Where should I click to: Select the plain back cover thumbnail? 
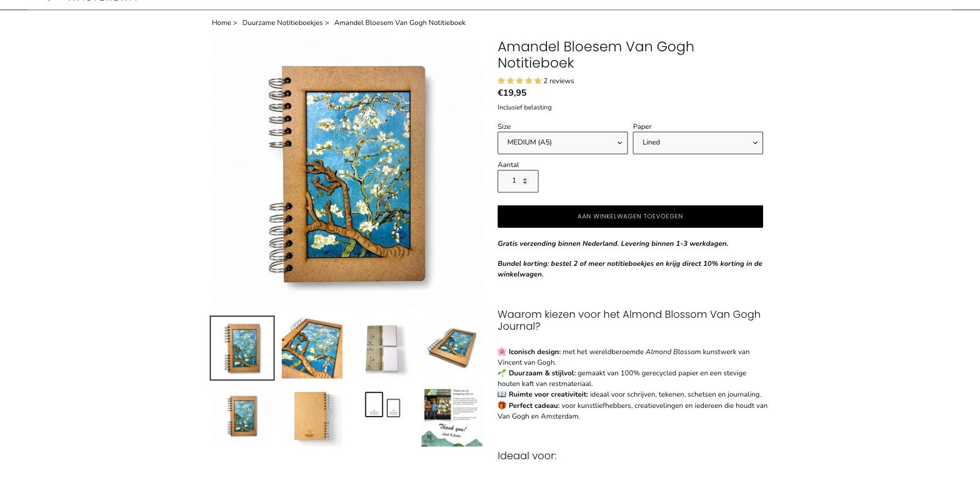point(312,416)
